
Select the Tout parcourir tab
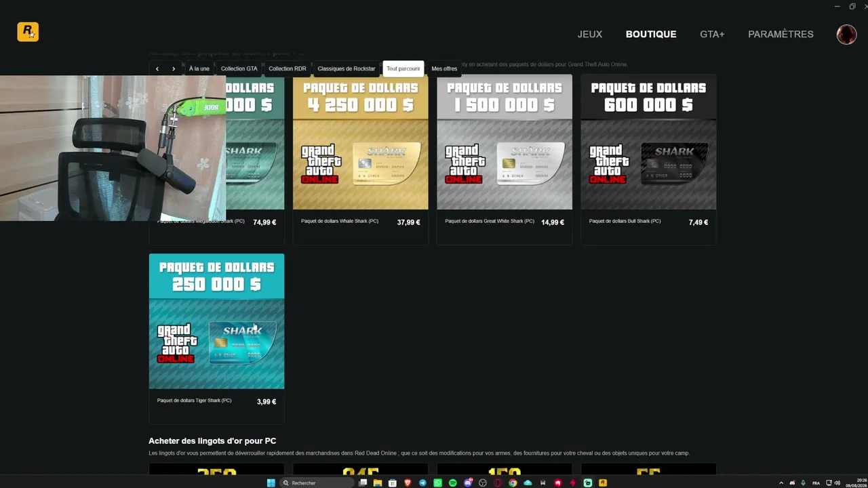click(403, 68)
